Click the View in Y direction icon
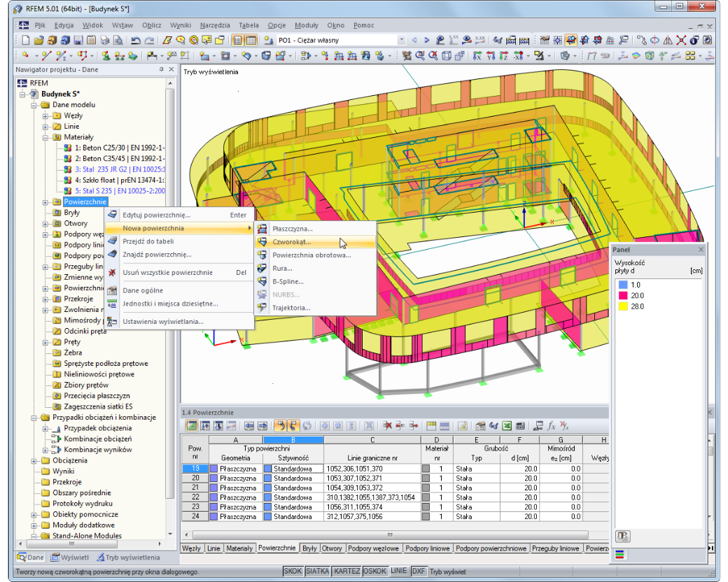The width and height of the screenshot is (728, 582). click(491, 56)
